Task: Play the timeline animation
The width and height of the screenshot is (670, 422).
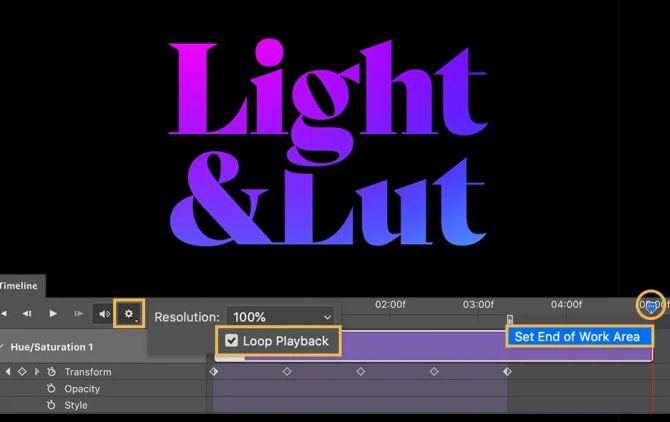Action: [x=53, y=314]
